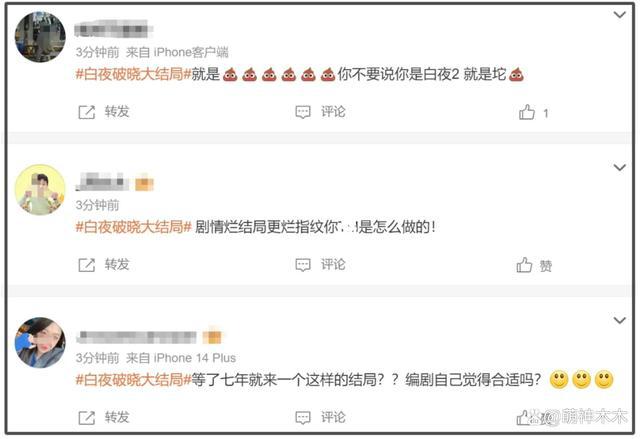
Task: Click repost icon on first post
Action: [x=87, y=112]
